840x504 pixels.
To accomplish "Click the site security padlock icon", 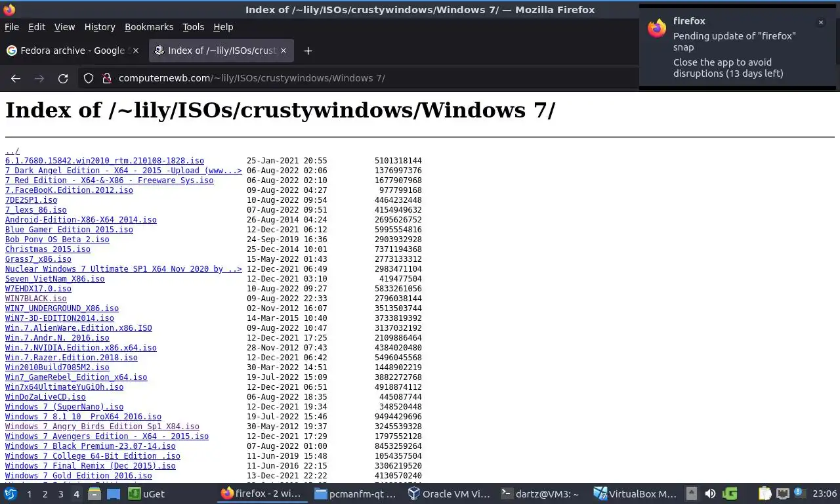I will (x=107, y=78).
